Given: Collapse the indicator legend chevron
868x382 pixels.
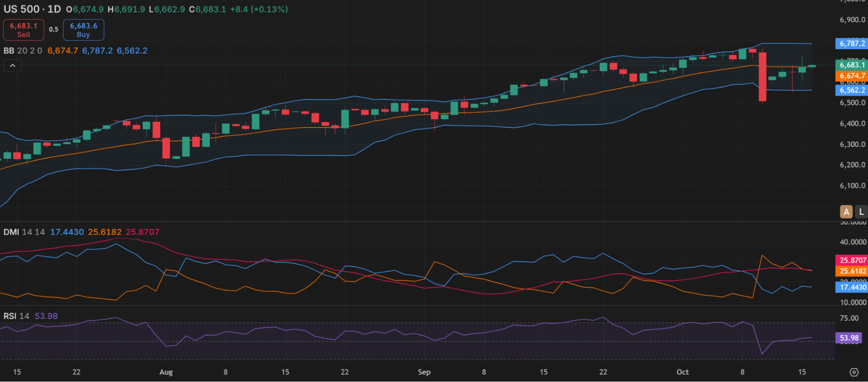Looking at the screenshot, I should click(13, 66).
